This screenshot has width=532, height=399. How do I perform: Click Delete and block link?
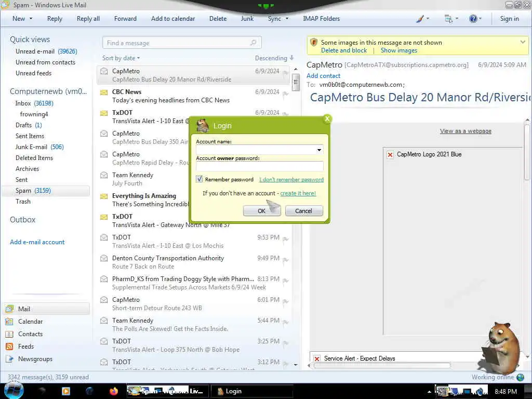(x=344, y=50)
